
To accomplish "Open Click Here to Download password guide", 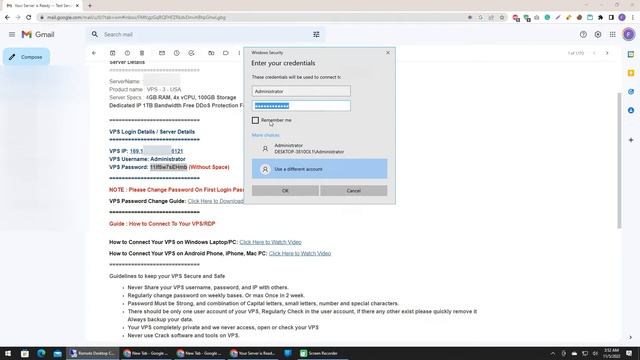I will click(x=216, y=201).
